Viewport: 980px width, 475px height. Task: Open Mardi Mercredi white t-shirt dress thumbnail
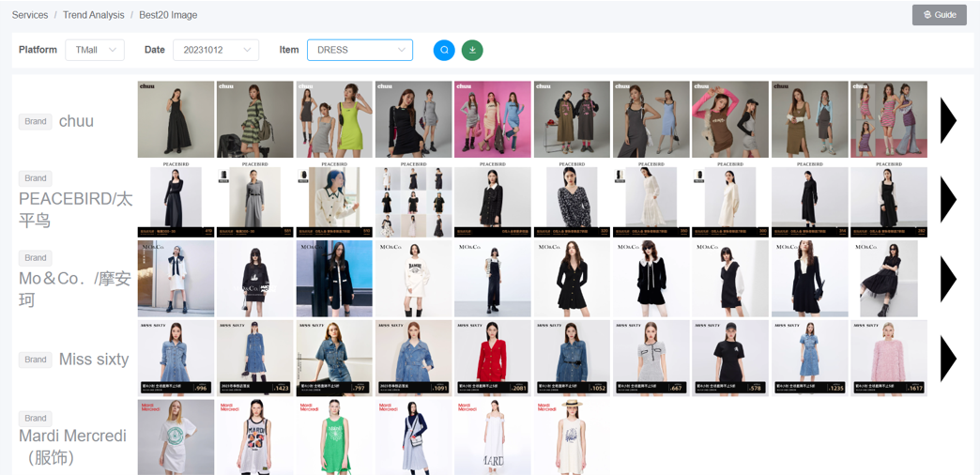coord(176,437)
